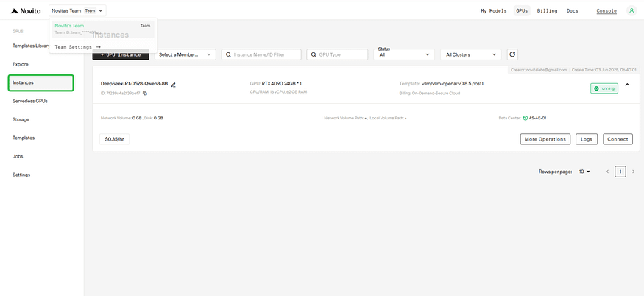The width and height of the screenshot is (644, 296).
Task: Edit the DeepSeek-R1-0528-Qwen3-8B instance name
Action: (x=173, y=85)
